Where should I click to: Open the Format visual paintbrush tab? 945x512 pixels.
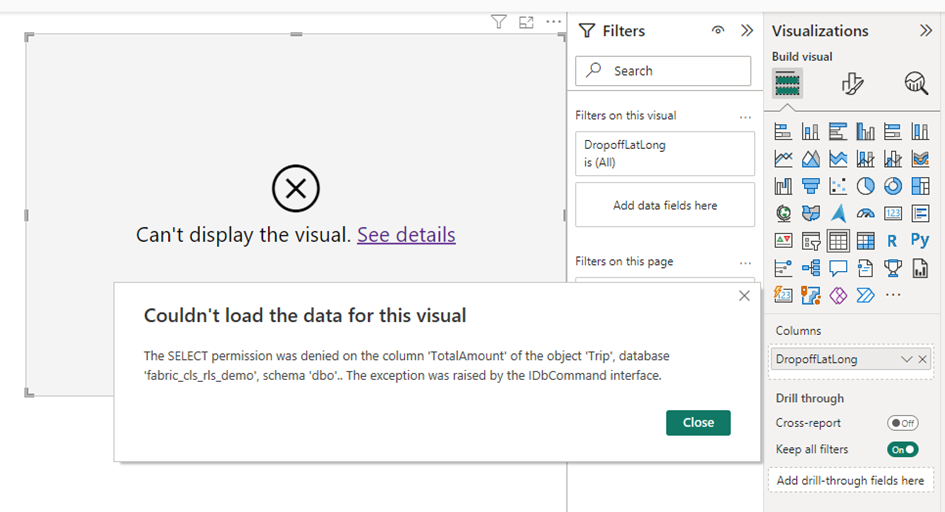(x=852, y=84)
